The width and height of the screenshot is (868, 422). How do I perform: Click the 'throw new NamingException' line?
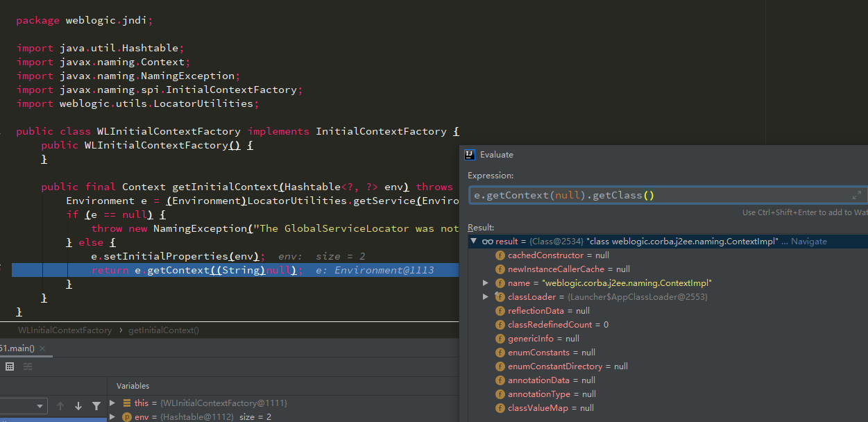tap(275, 228)
